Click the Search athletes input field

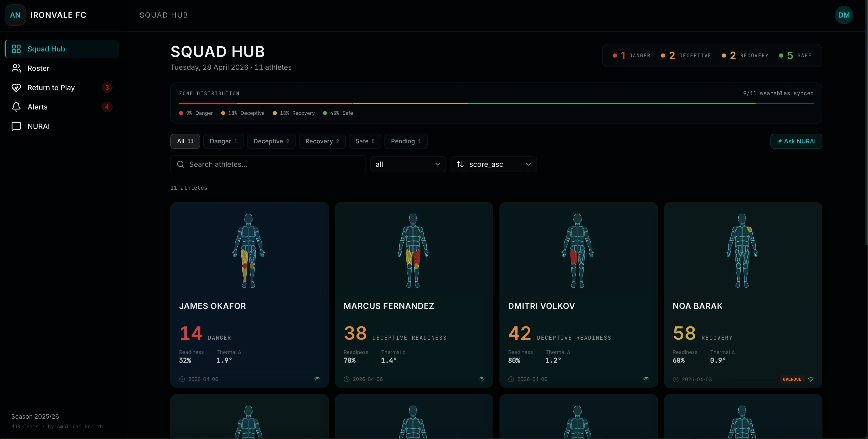click(268, 164)
